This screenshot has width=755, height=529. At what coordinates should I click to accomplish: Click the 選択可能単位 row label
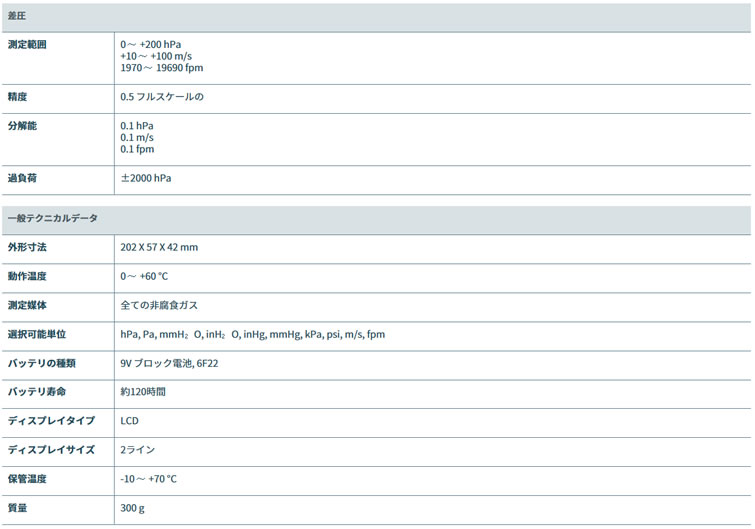coord(37,334)
